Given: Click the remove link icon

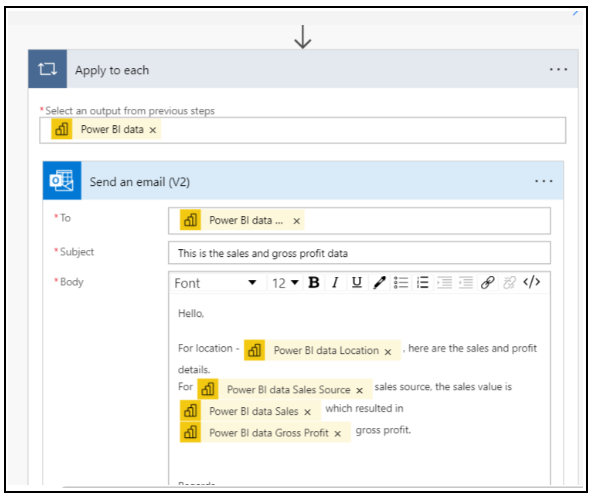Looking at the screenshot, I should point(509,282).
